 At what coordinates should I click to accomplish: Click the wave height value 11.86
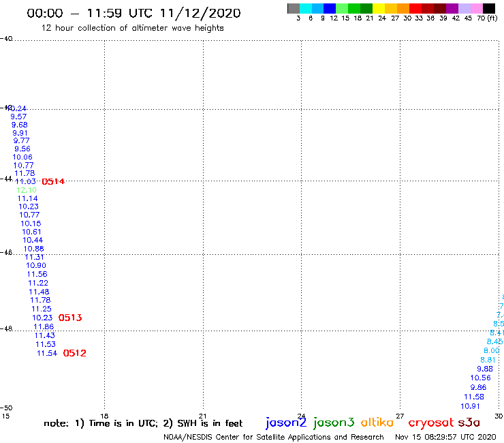[x=44, y=327]
